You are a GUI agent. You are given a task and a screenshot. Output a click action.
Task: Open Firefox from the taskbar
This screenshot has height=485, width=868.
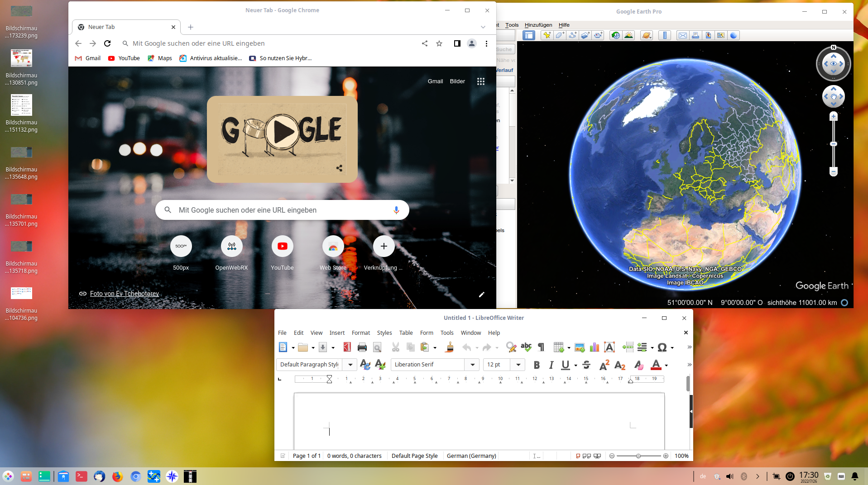(117, 476)
